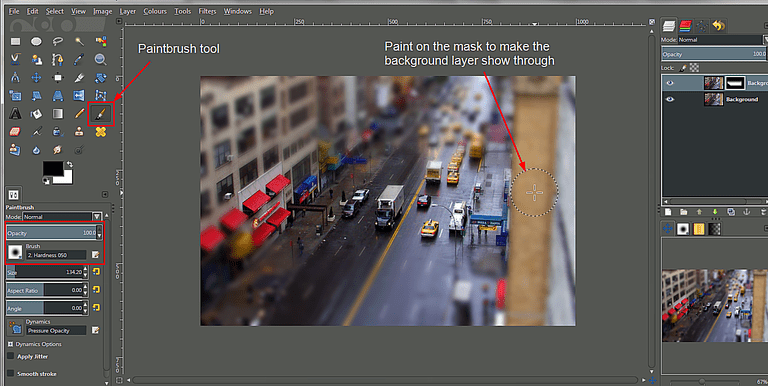768x386 pixels.
Task: Select the Zoom magnifier tool
Action: tap(101, 59)
